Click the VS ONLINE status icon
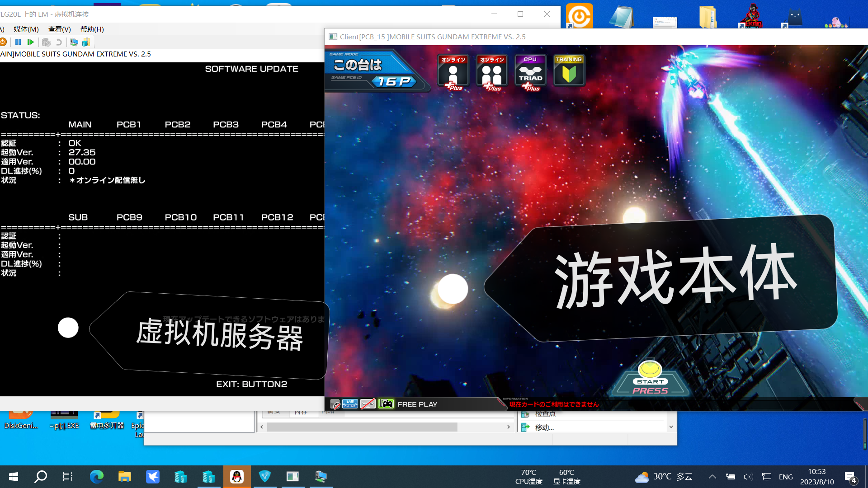 [350, 404]
